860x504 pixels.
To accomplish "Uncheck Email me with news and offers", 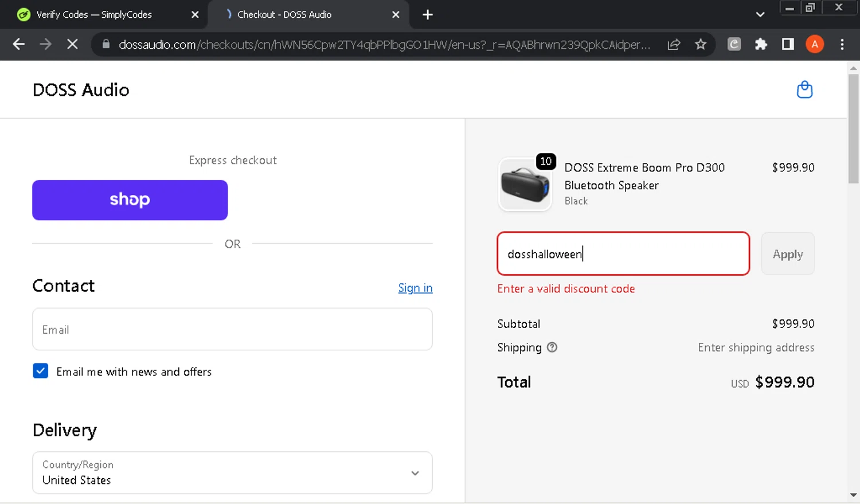I will 41,371.
